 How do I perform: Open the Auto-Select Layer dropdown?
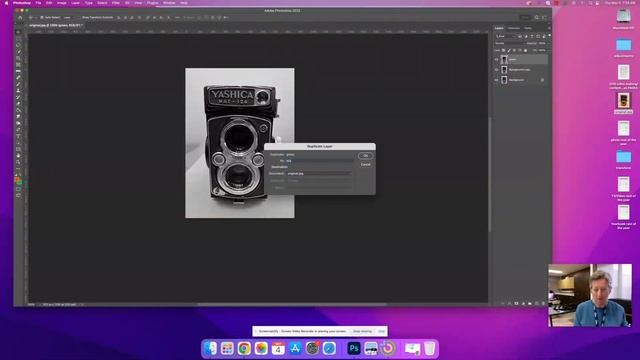tap(68, 18)
